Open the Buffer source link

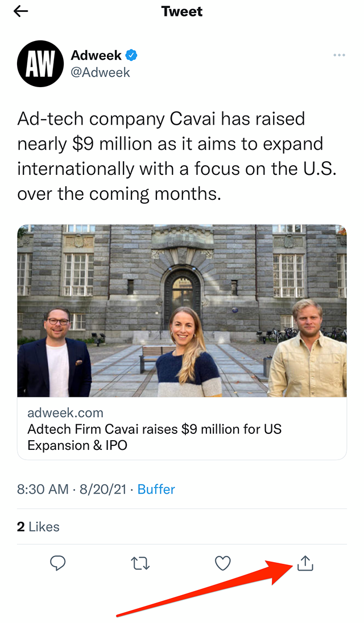click(x=156, y=489)
